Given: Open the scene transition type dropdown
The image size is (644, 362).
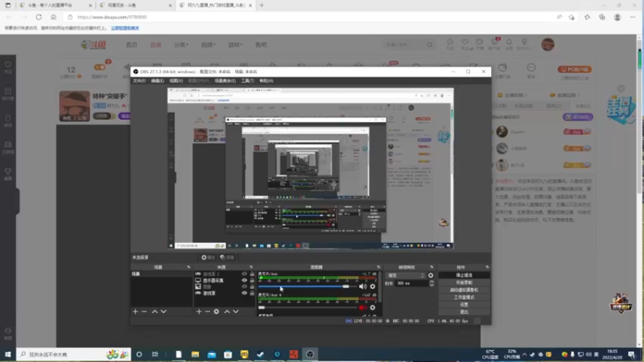Looking at the screenshot, I should click(x=406, y=275).
